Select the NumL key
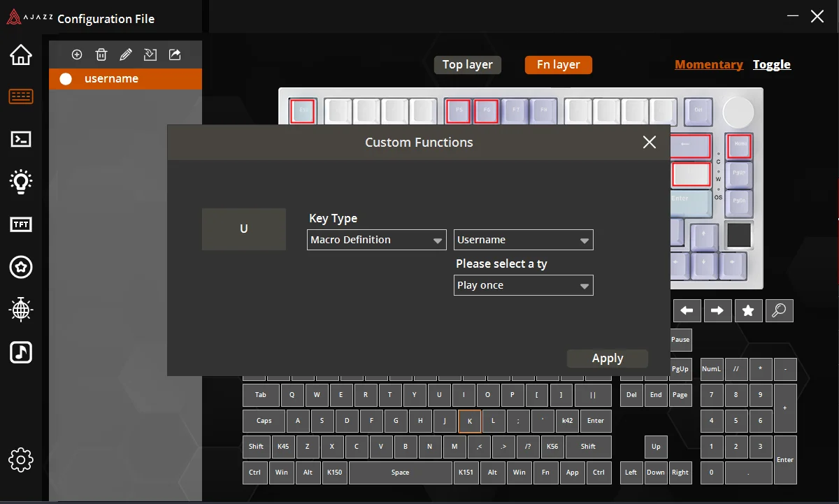 [x=712, y=369]
